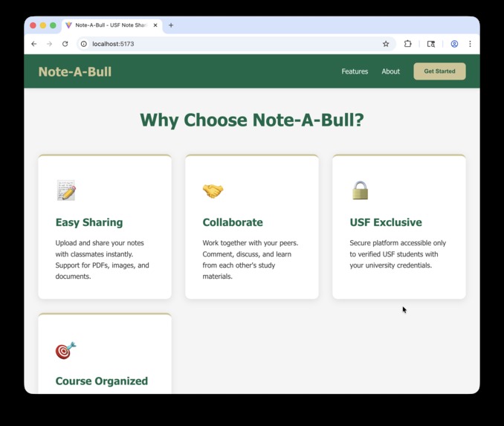The image size is (504, 426).
Task: Click the yellow minimize window button
Action: pos(43,25)
